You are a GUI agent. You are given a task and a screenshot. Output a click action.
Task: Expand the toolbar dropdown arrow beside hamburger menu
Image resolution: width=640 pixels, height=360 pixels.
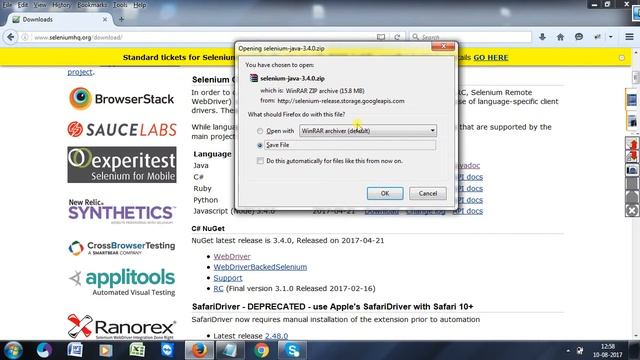[x=611, y=37]
